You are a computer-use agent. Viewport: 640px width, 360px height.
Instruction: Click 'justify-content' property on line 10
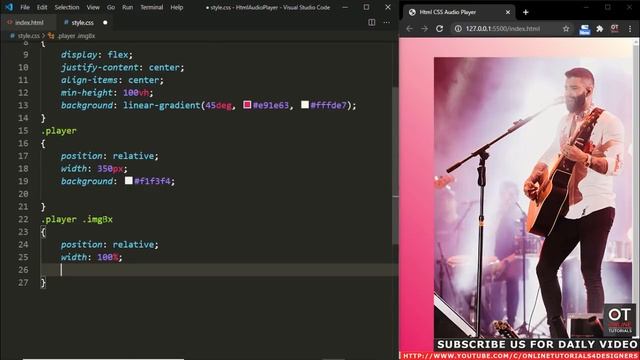coord(100,67)
